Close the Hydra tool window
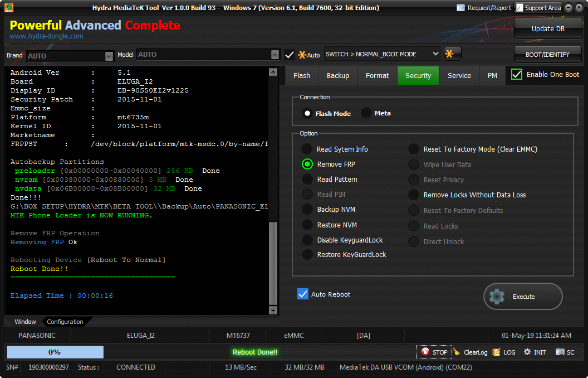Image resolution: width=588 pixels, height=378 pixels. click(579, 7)
